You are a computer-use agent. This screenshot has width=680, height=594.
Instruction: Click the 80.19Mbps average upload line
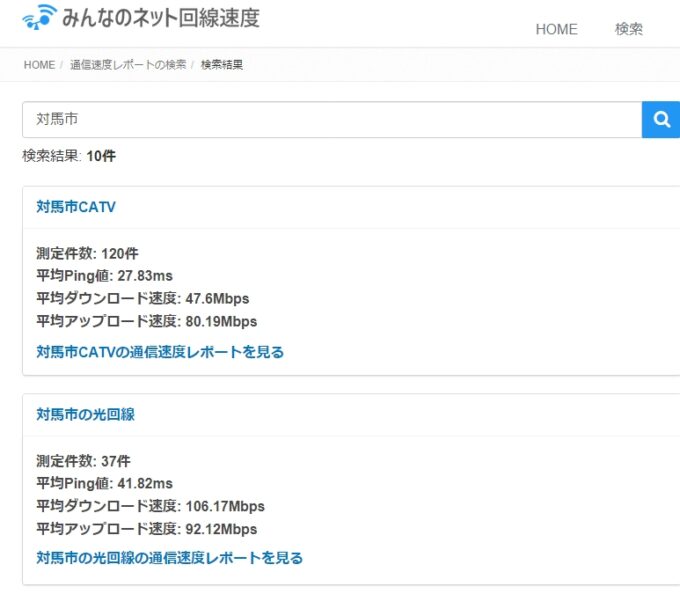[146, 321]
